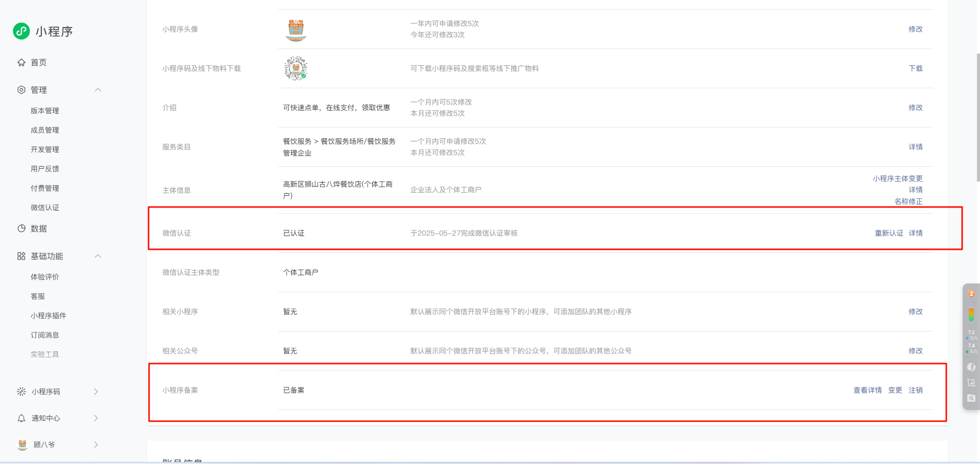Open 付费管理 in the sidebar
Viewport: 980px width, 464px height.
coord(45,188)
